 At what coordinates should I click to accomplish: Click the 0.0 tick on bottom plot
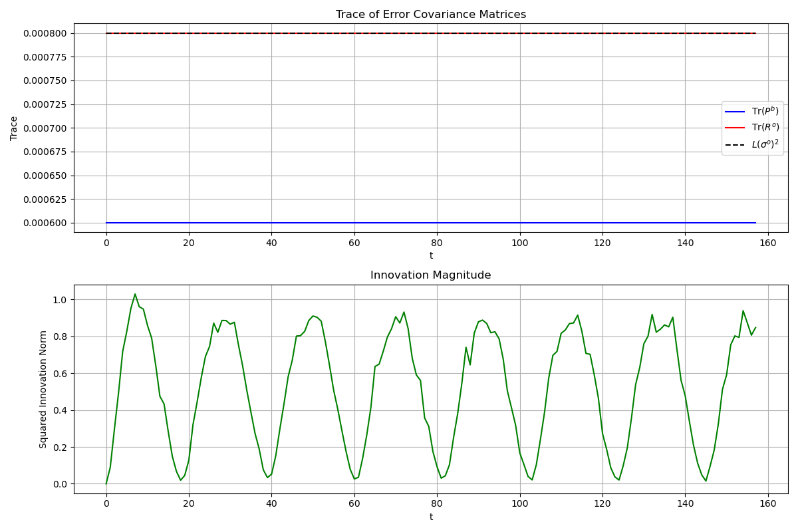[x=61, y=484]
